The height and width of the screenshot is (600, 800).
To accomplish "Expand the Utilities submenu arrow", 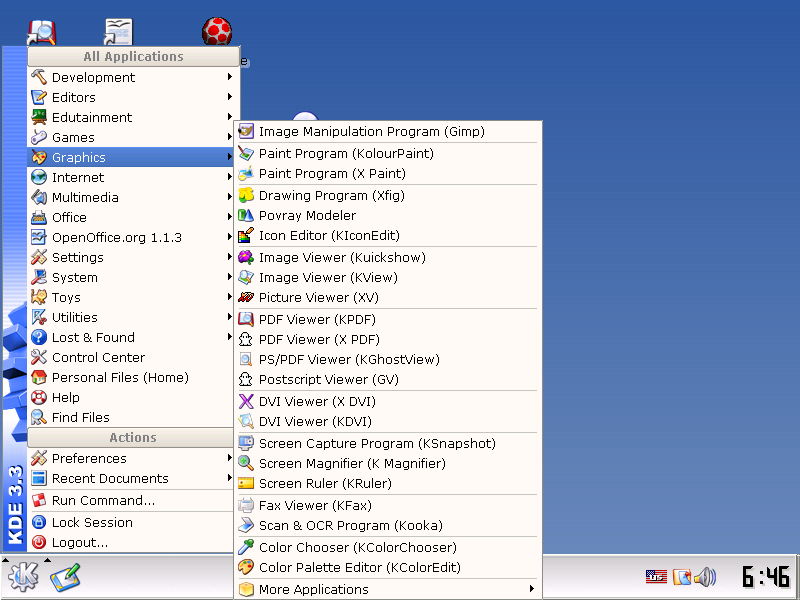I will tap(230, 317).
